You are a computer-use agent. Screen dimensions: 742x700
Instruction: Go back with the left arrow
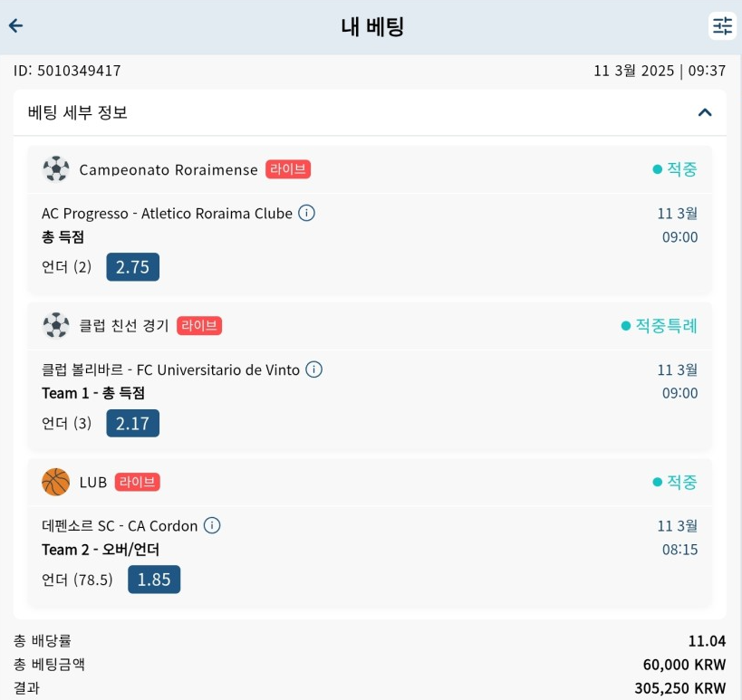(x=15, y=25)
